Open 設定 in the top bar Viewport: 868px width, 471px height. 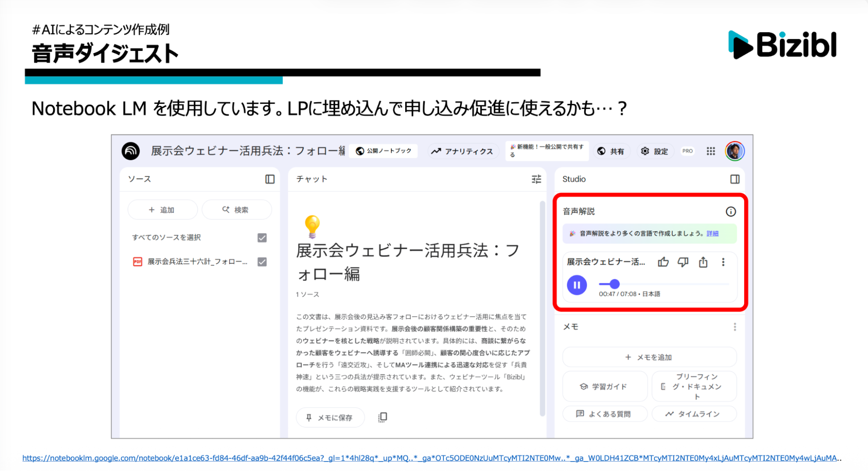click(655, 151)
